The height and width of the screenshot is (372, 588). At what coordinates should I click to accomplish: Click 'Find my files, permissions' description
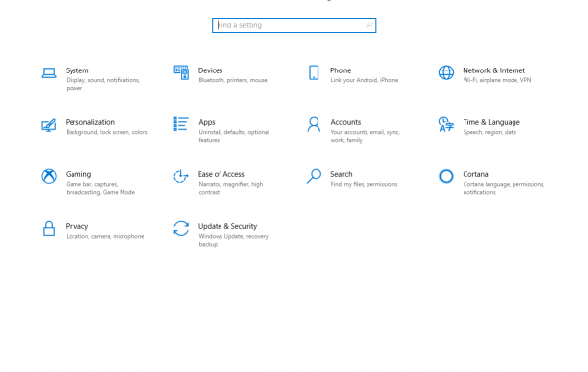tap(364, 184)
